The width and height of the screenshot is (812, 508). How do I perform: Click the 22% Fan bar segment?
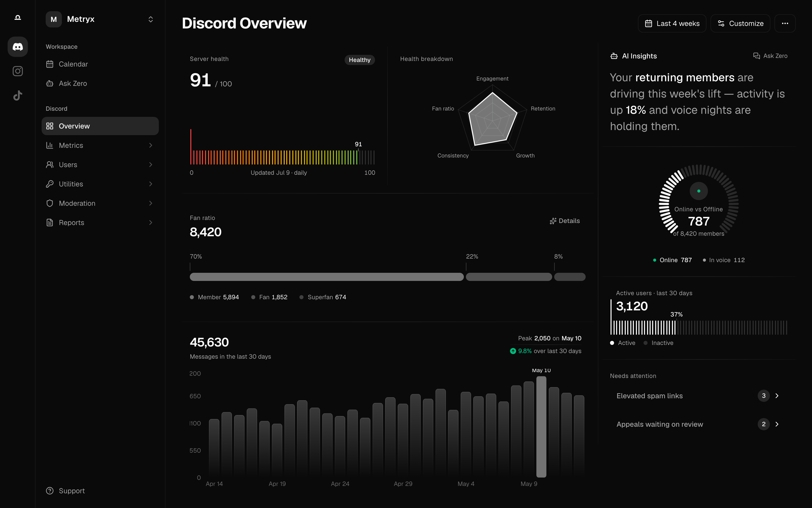tap(509, 277)
